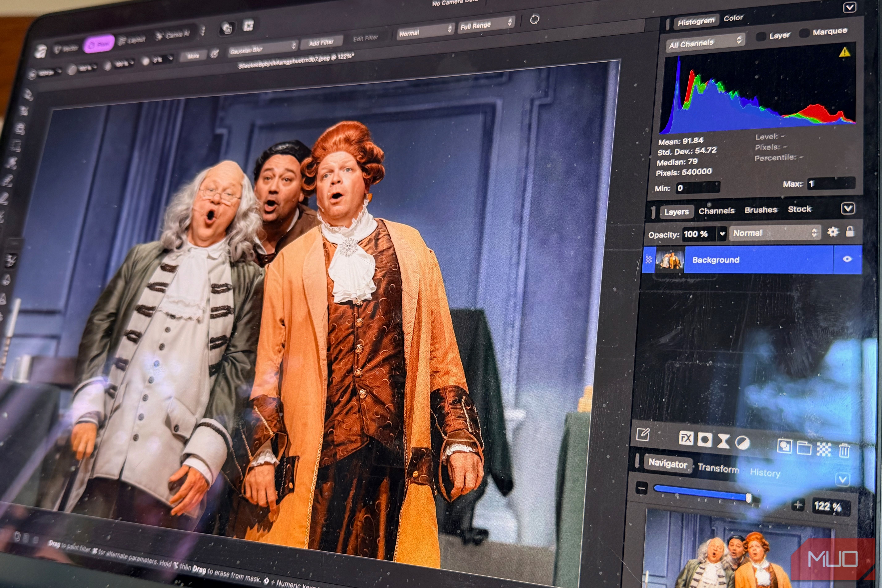Select the purple Pixel persona button
882x588 pixels.
pyautogui.click(x=99, y=44)
